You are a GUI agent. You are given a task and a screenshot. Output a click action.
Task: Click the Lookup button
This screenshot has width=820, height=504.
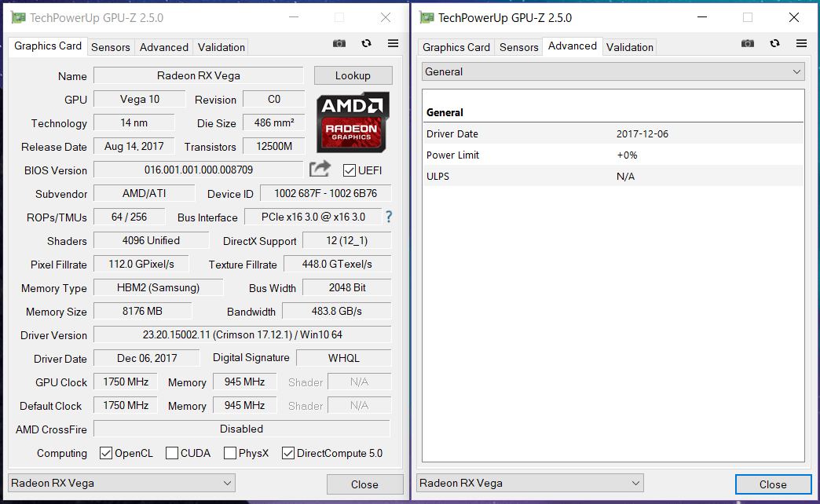point(353,75)
